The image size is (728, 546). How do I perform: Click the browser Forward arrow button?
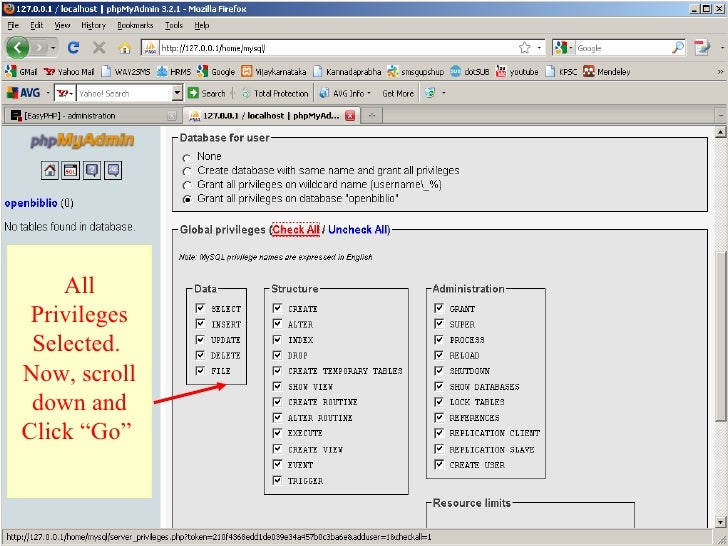[39, 47]
